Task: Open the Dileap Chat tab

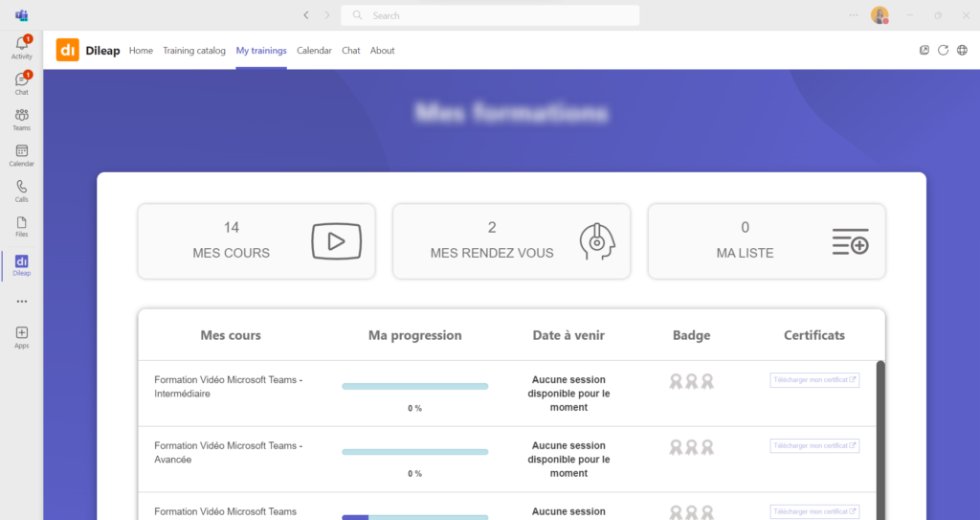Action: (x=350, y=51)
